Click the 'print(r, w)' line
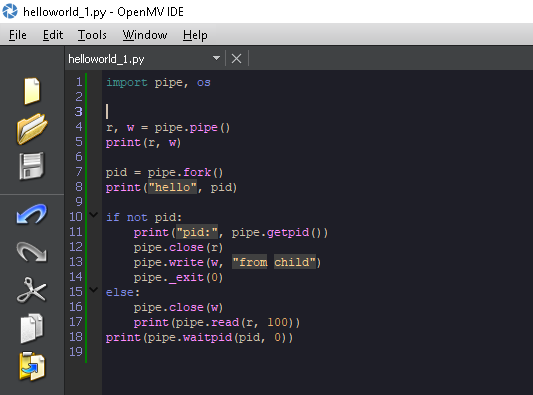Image resolution: width=533 pixels, height=395 pixels. 143,143
